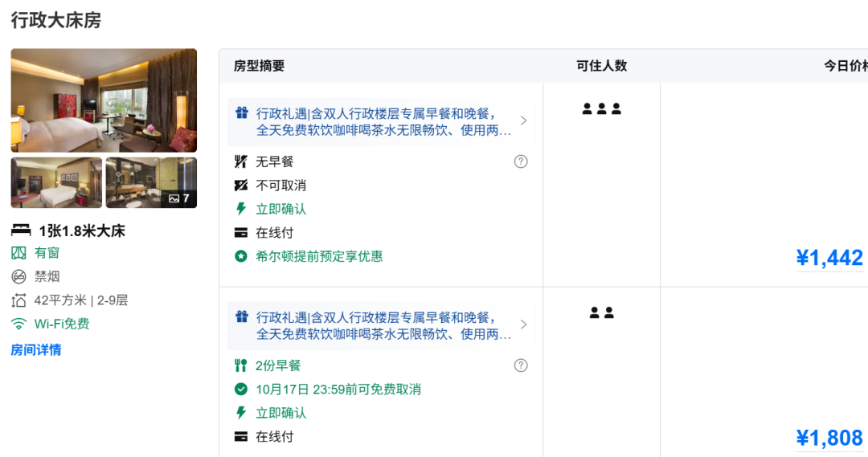This screenshot has height=457, width=868.
Task: Click the bed icon next to 1张1.8米大床
Action: click(20, 231)
